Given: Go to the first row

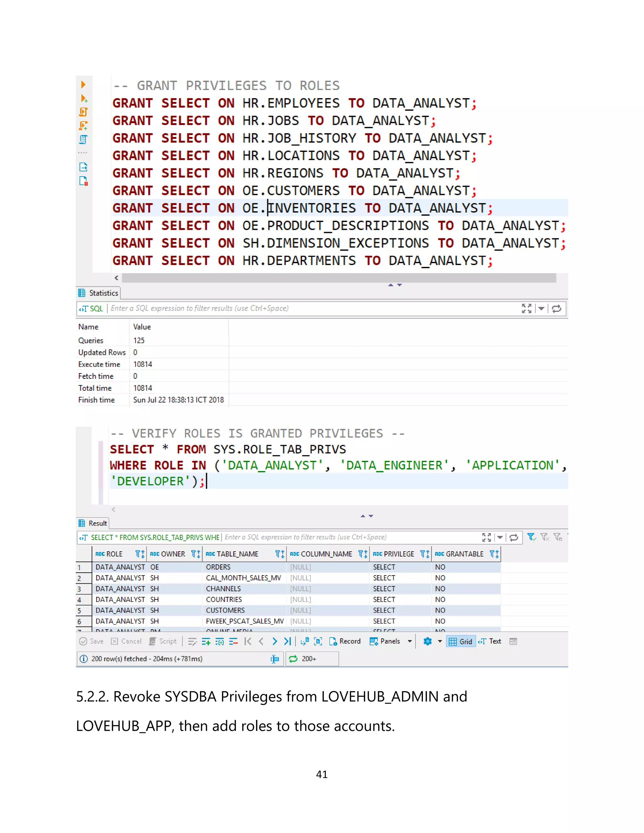Looking at the screenshot, I should click(x=247, y=642).
